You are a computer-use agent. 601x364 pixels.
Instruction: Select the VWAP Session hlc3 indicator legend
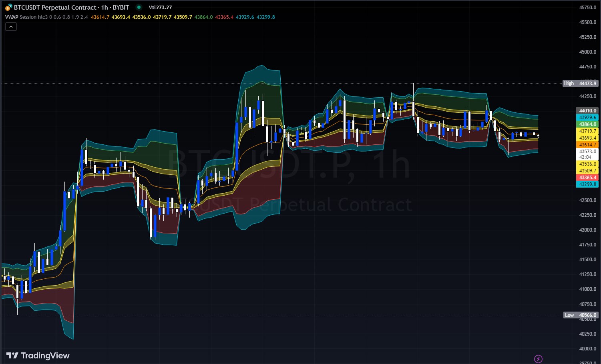[46, 17]
